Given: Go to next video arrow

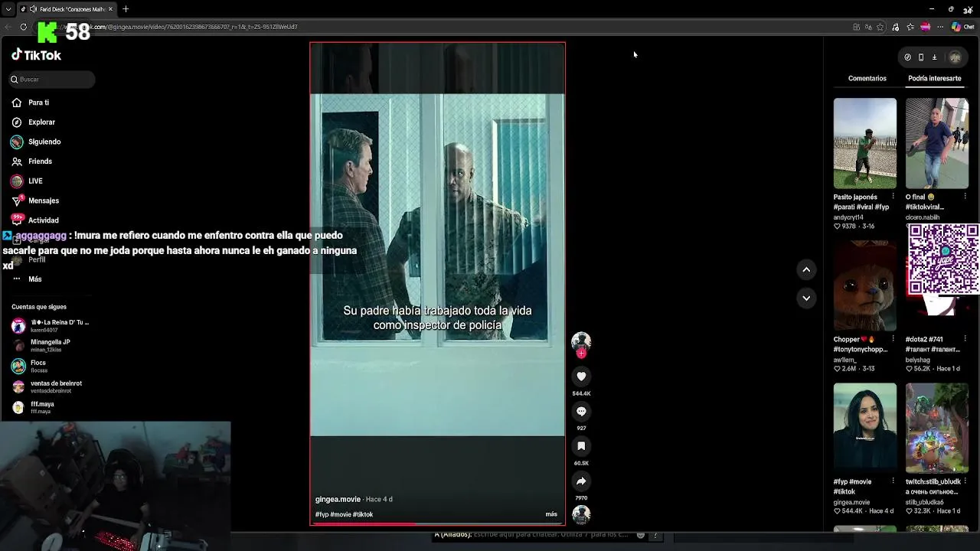Looking at the screenshot, I should pyautogui.click(x=806, y=298).
